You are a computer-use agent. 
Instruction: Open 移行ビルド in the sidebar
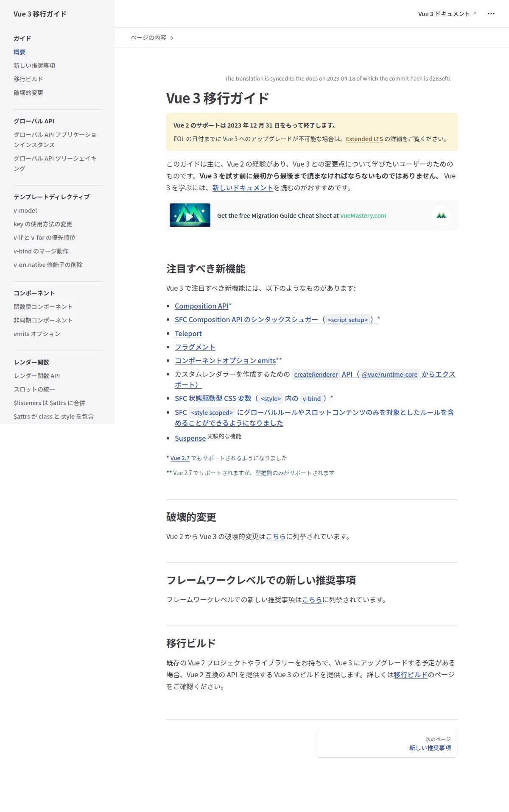pos(28,79)
